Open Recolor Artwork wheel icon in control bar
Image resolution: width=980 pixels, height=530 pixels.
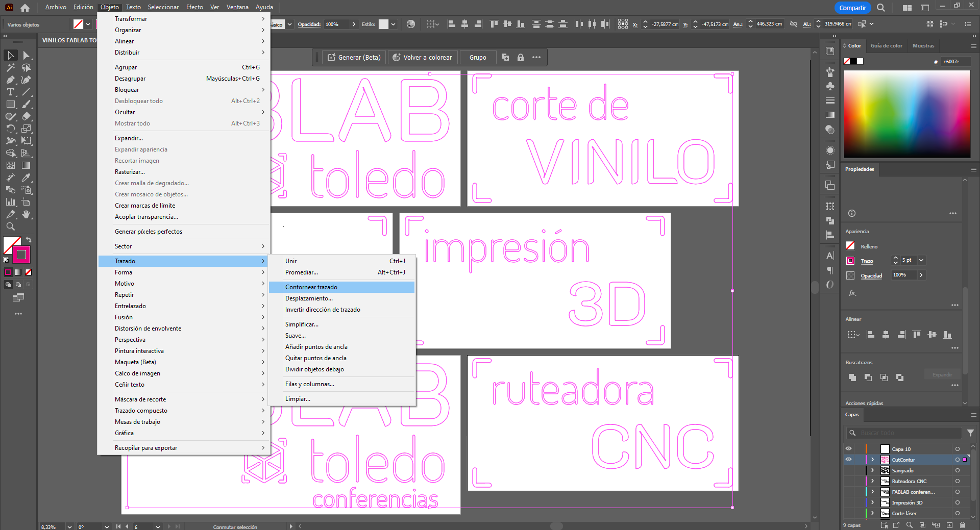(411, 24)
